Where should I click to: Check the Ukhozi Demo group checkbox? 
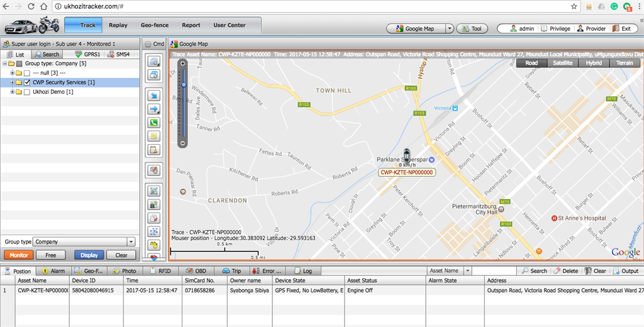pyautogui.click(x=27, y=92)
